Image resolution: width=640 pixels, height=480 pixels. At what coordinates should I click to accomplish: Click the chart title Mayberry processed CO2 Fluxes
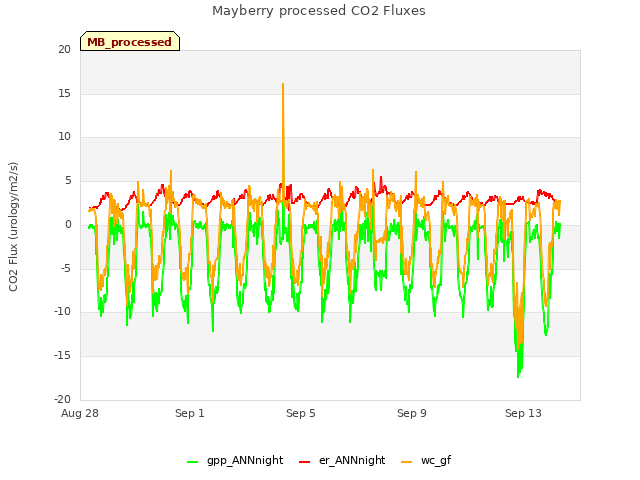pos(319,11)
